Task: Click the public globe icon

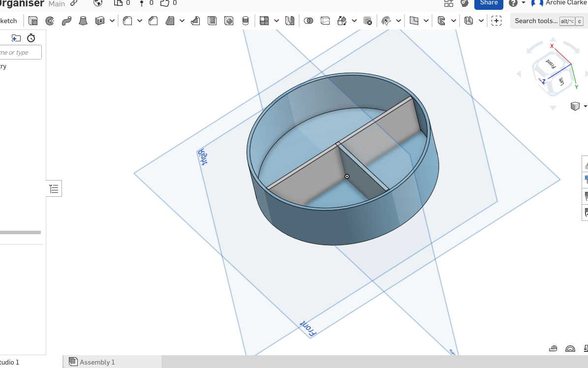Action: (x=98, y=3)
